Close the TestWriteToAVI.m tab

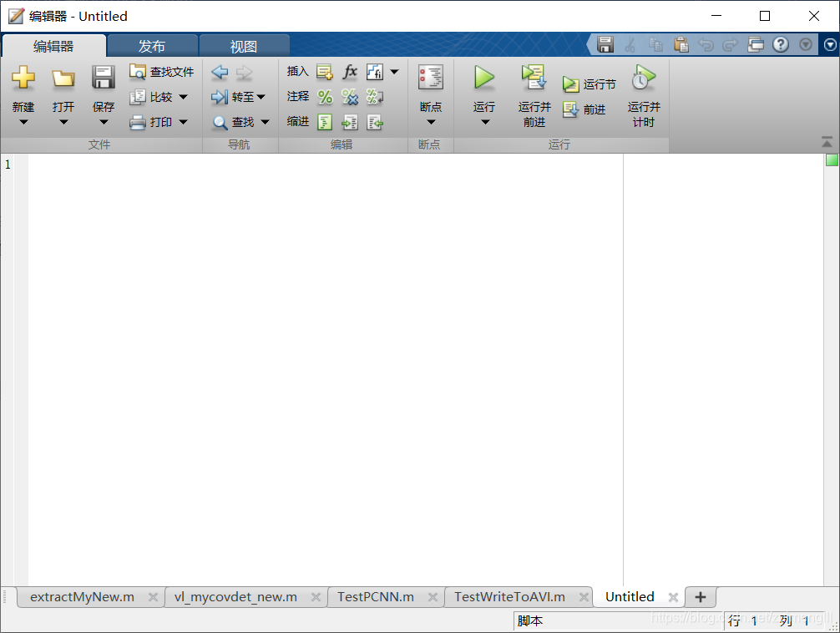click(x=584, y=597)
